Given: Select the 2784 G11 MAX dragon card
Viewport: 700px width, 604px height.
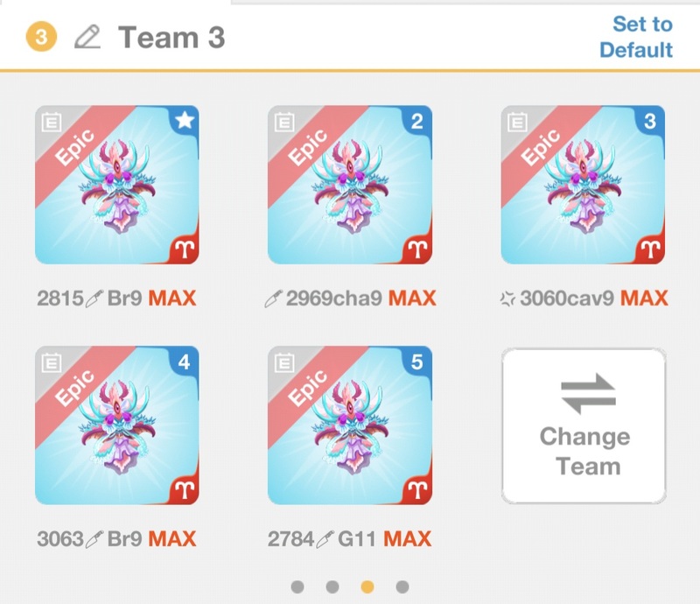Looking at the screenshot, I should [350, 425].
